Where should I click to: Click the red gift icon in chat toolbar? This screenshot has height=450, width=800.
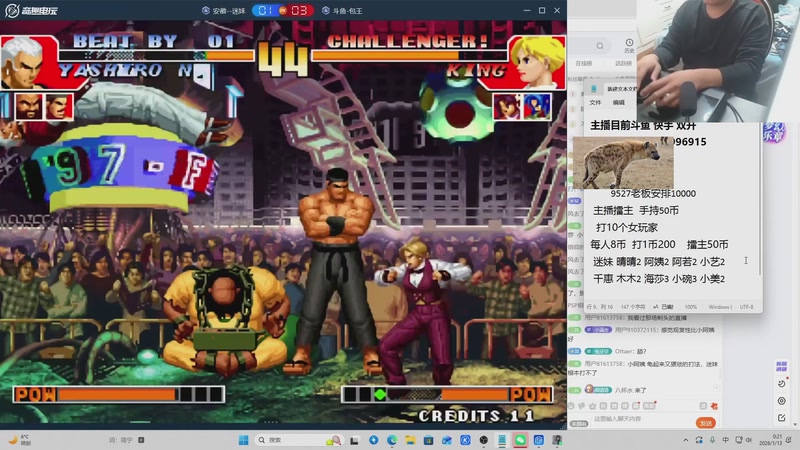click(x=714, y=406)
